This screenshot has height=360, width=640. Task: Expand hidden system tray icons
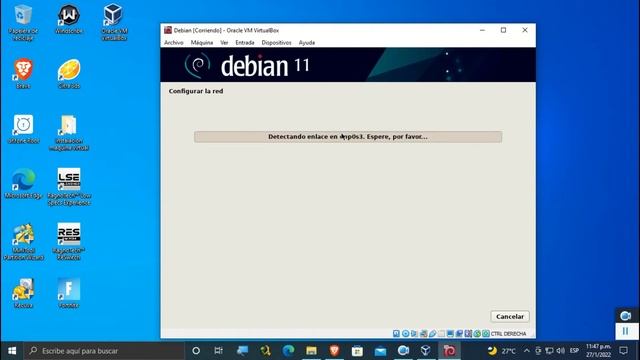coord(527,351)
